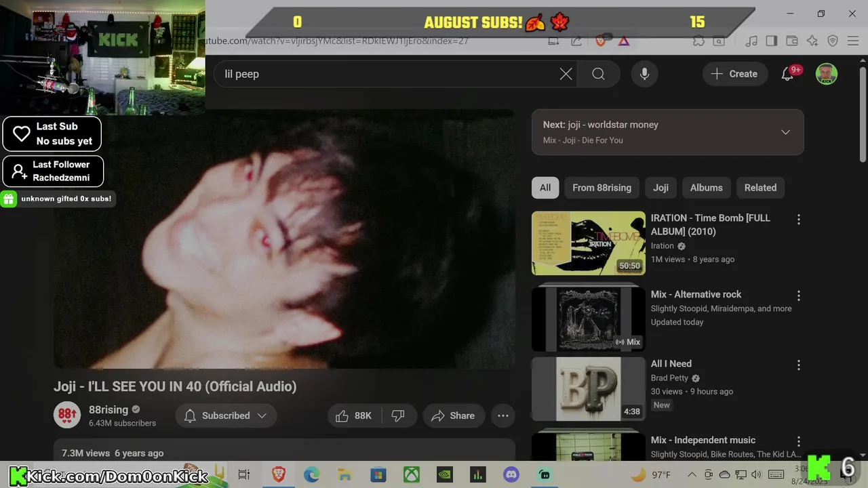Click Mix - Independent music title
Screen dimensions: 868x488
click(703, 440)
